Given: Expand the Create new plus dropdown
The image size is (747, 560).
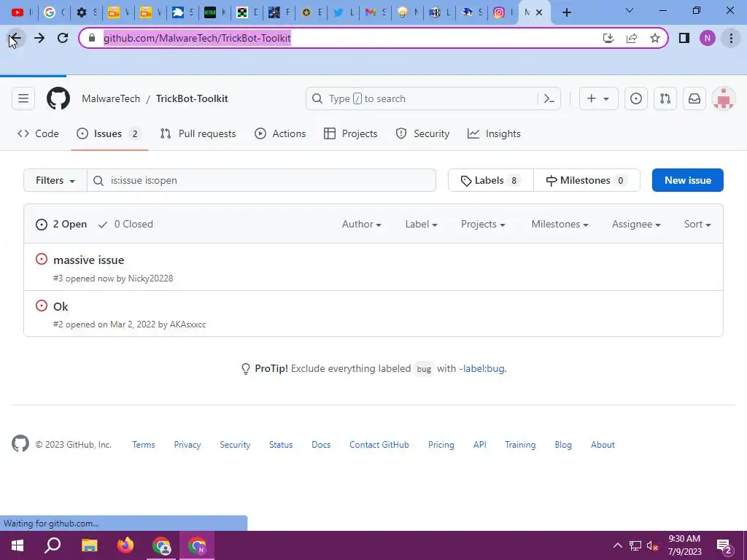Looking at the screenshot, I should coord(598,98).
